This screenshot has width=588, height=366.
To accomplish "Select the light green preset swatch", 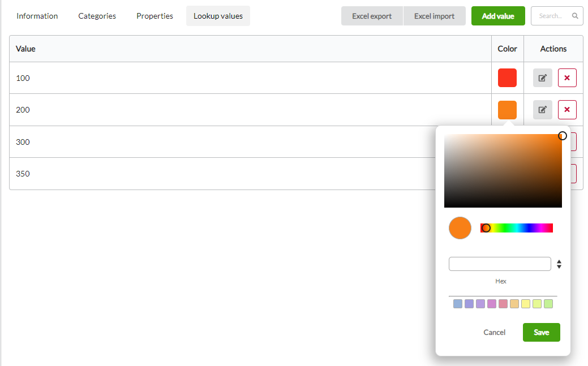I will 548,304.
